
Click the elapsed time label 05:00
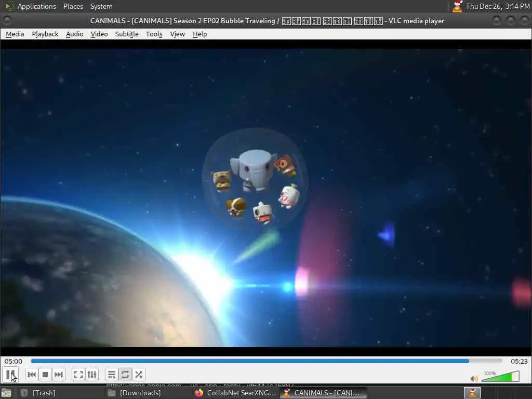coord(13,362)
